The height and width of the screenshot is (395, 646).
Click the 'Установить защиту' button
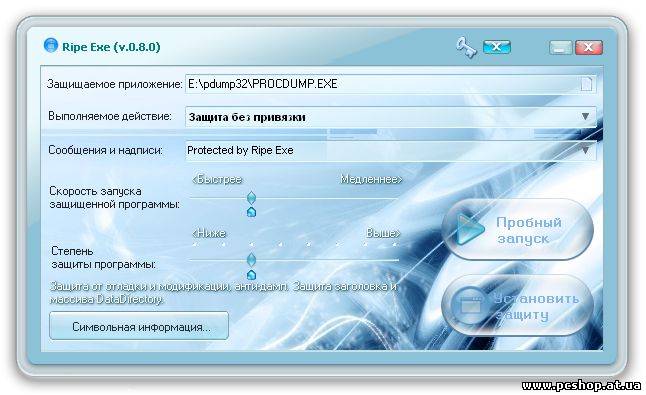[517, 306]
